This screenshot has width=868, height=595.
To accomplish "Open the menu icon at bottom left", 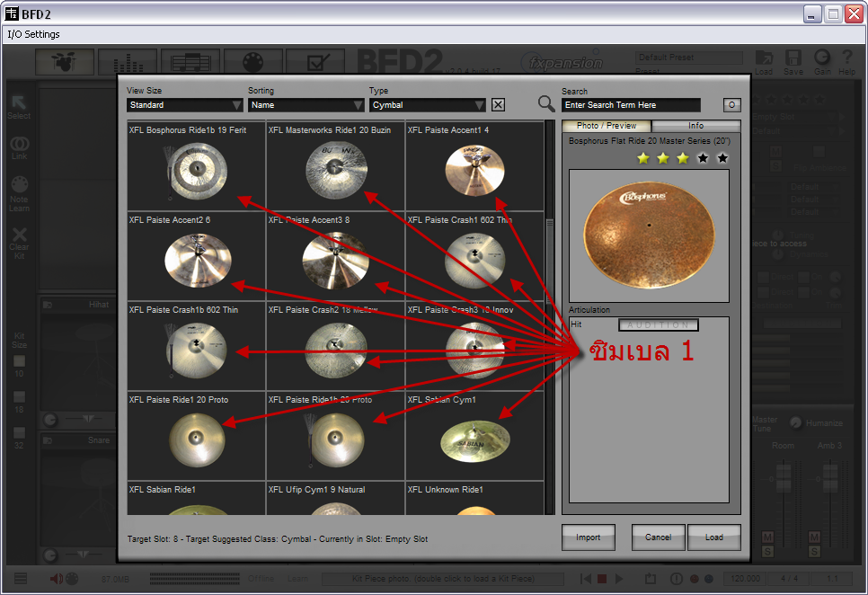I will click(x=21, y=579).
